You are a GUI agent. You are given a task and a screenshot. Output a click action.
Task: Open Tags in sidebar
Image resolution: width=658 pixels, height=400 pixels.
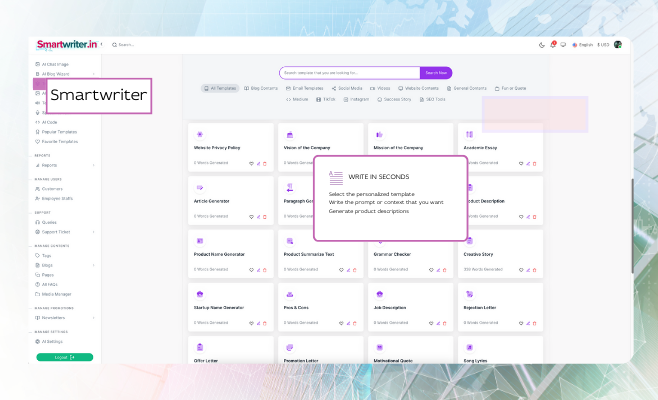click(x=43, y=256)
